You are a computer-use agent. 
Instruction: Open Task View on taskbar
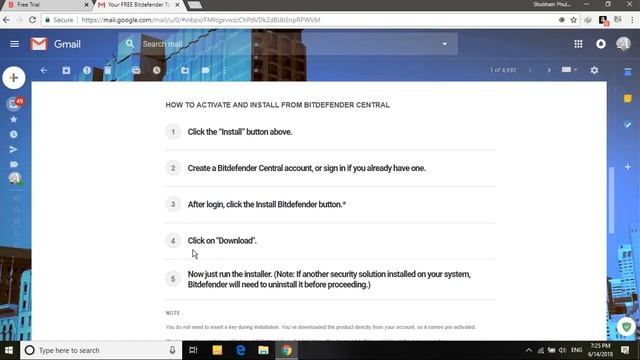193,350
